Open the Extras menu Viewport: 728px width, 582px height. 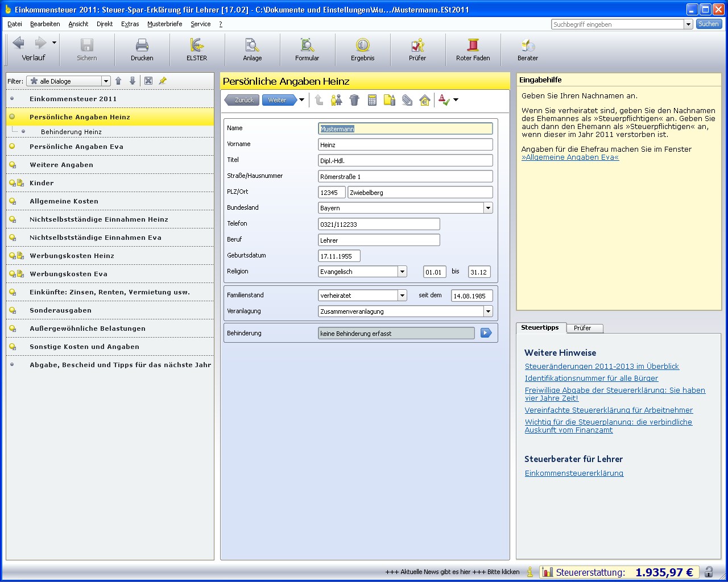130,24
